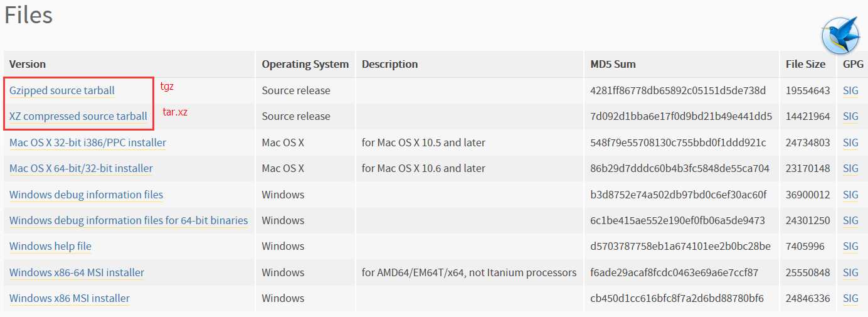Click the blue bird logo icon
The width and height of the screenshot is (868, 317).
840,36
